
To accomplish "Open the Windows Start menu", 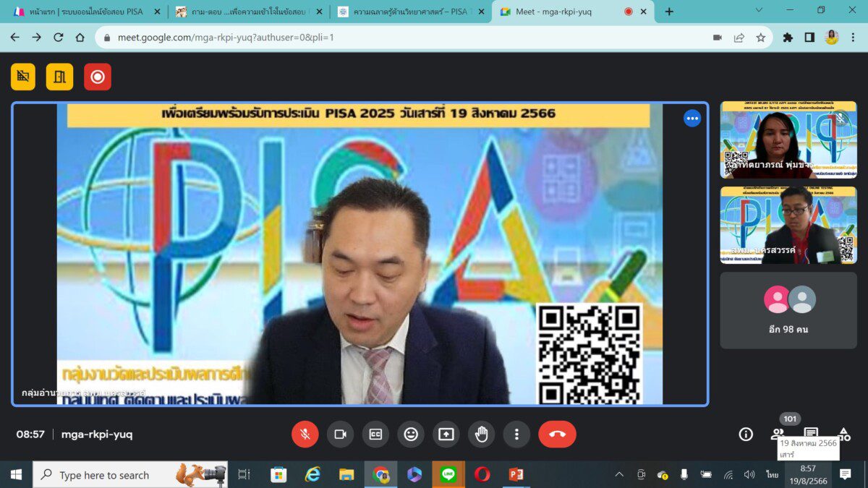I will point(15,475).
